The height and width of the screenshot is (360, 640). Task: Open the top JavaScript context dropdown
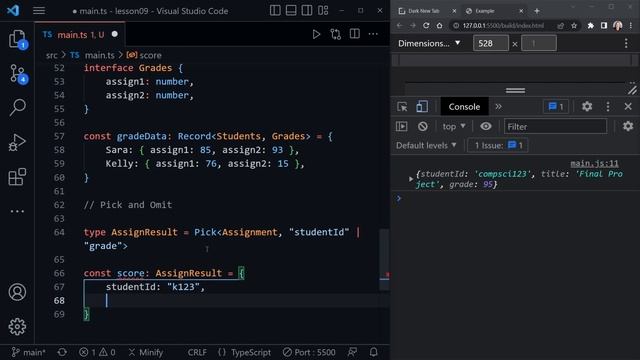tap(454, 127)
